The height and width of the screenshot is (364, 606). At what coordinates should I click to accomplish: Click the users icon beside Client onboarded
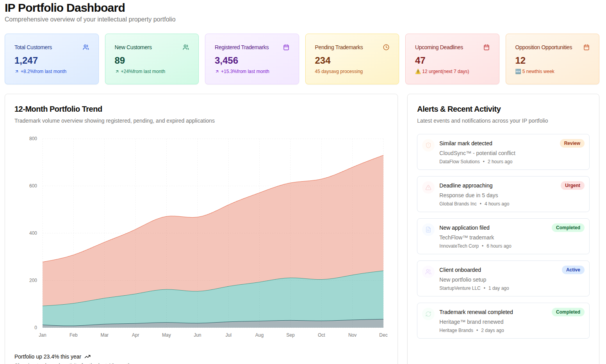pyautogui.click(x=428, y=272)
